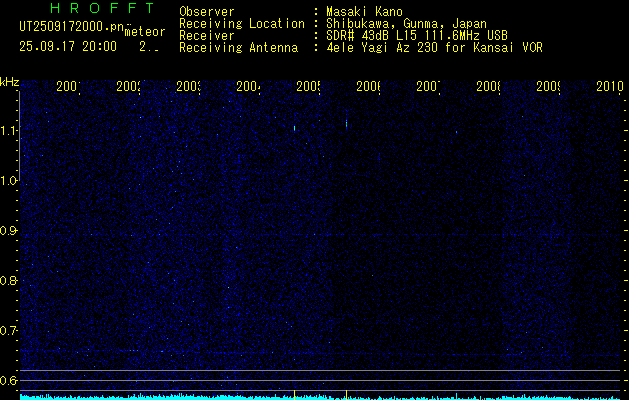Click the 1.1 kHz frequency axis label
The height and width of the screenshot is (400, 629).
coord(8,130)
